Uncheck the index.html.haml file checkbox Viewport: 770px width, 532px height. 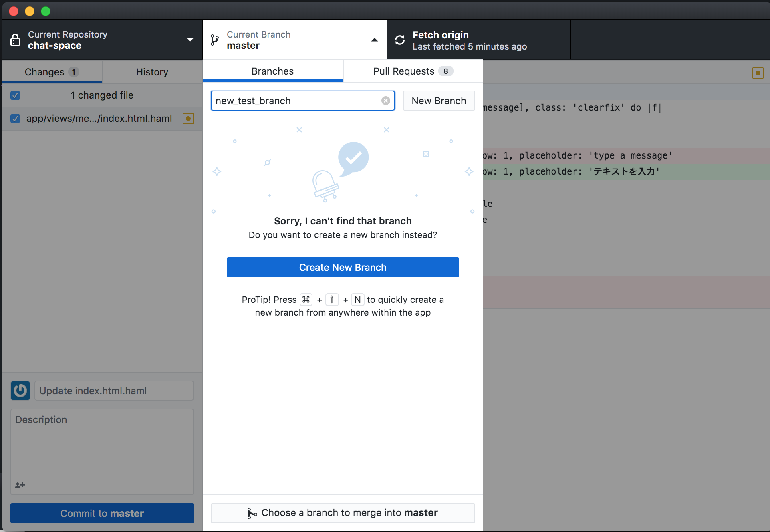(x=15, y=119)
